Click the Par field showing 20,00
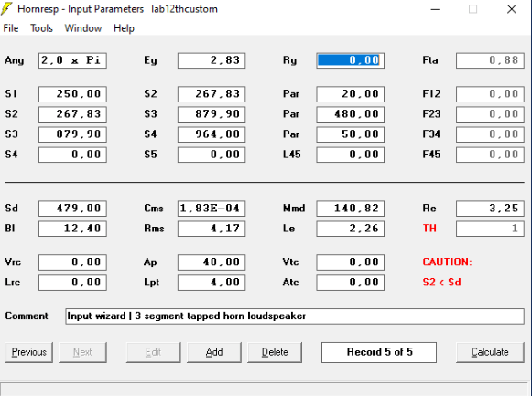Screen dimensions: 532x396 click(x=351, y=94)
